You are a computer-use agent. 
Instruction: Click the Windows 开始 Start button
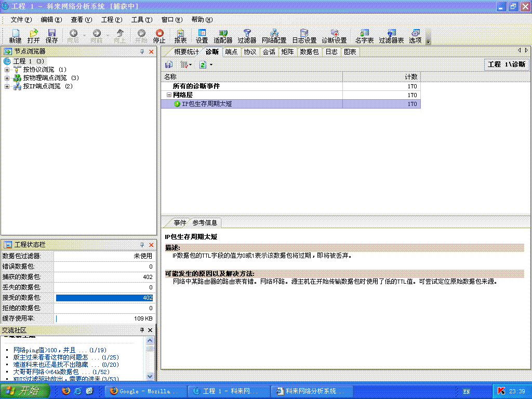click(22, 391)
